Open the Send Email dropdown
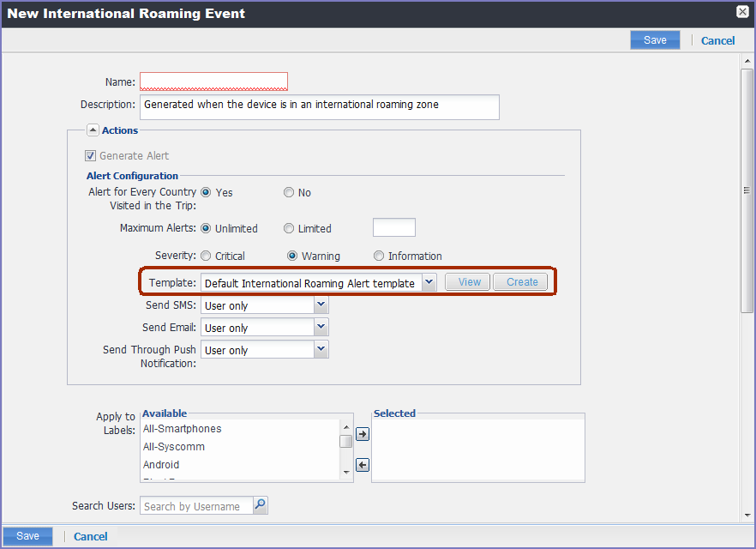Image resolution: width=756 pixels, height=549 pixels. (x=321, y=328)
